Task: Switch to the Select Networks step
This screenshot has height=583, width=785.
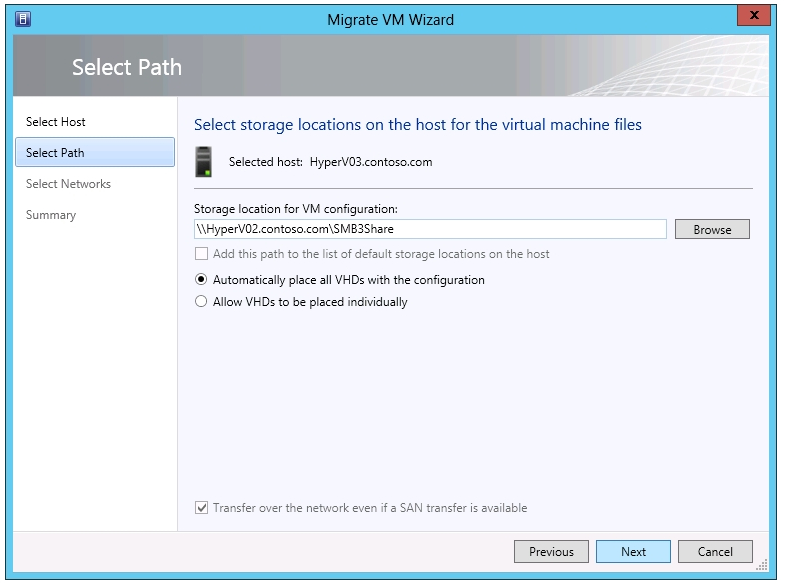Action: tap(68, 184)
